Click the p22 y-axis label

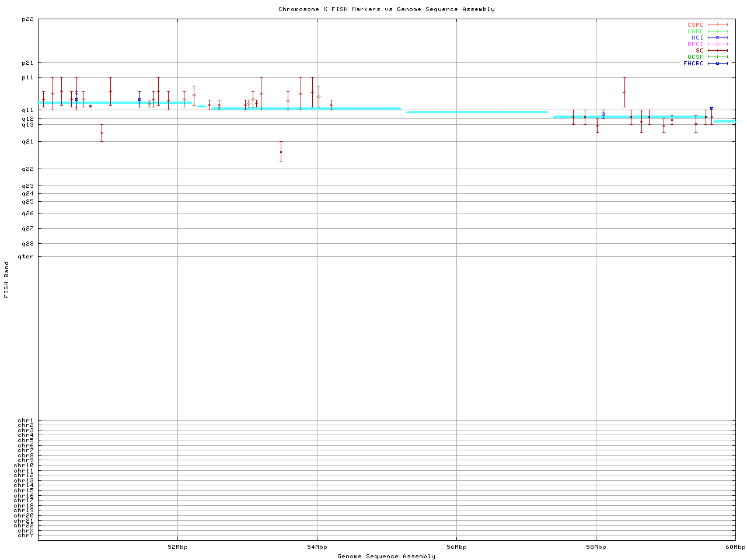point(27,19)
